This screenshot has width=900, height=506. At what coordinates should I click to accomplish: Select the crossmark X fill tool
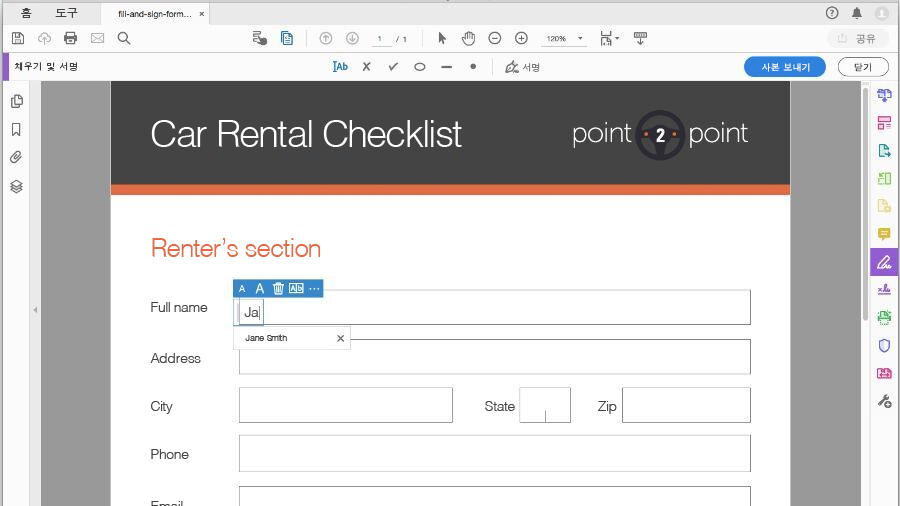(x=366, y=67)
